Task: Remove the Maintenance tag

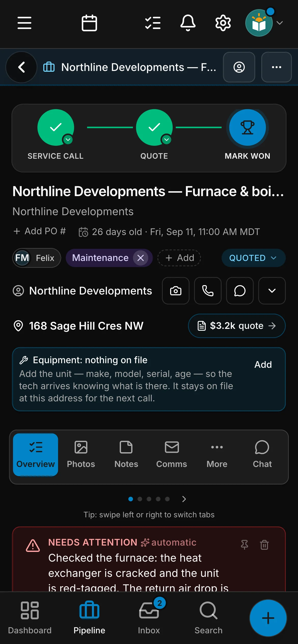Action: 141,258
